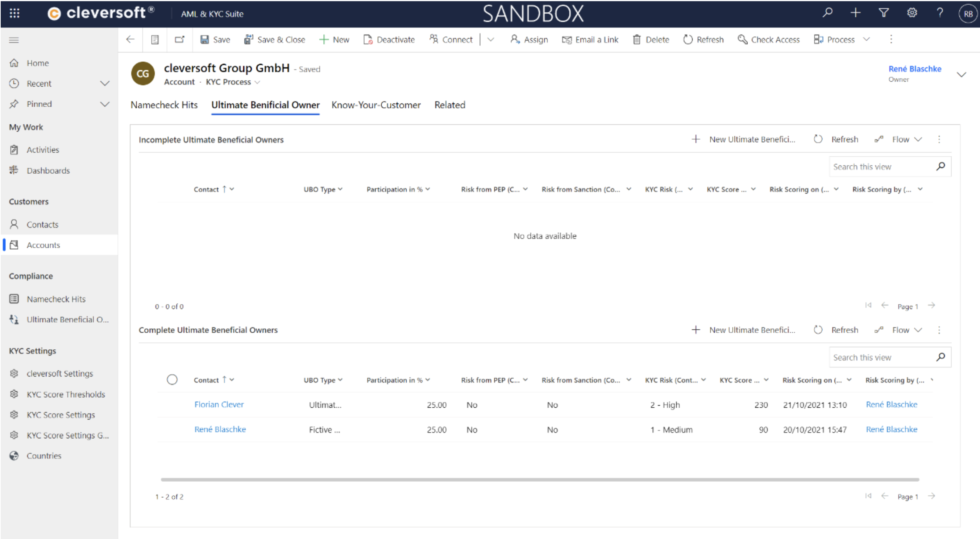Collapse the sidebar with hamburger icon
980x539 pixels.
point(14,40)
